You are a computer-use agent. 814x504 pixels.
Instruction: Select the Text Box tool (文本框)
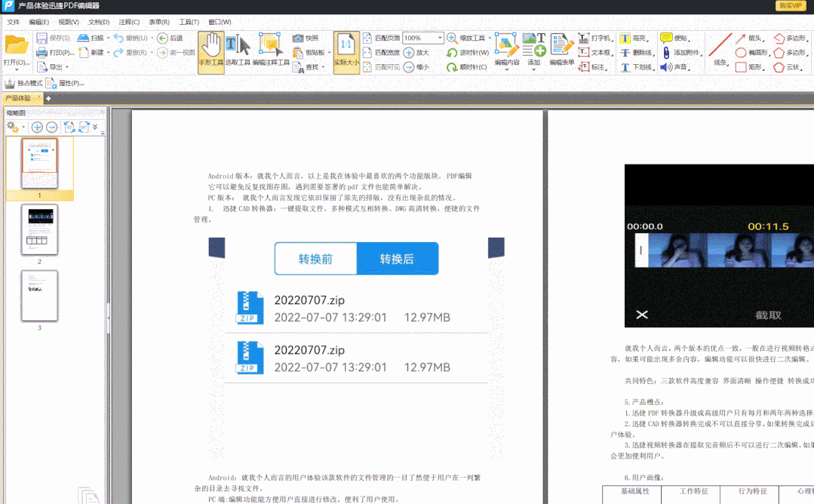pyautogui.click(x=595, y=52)
